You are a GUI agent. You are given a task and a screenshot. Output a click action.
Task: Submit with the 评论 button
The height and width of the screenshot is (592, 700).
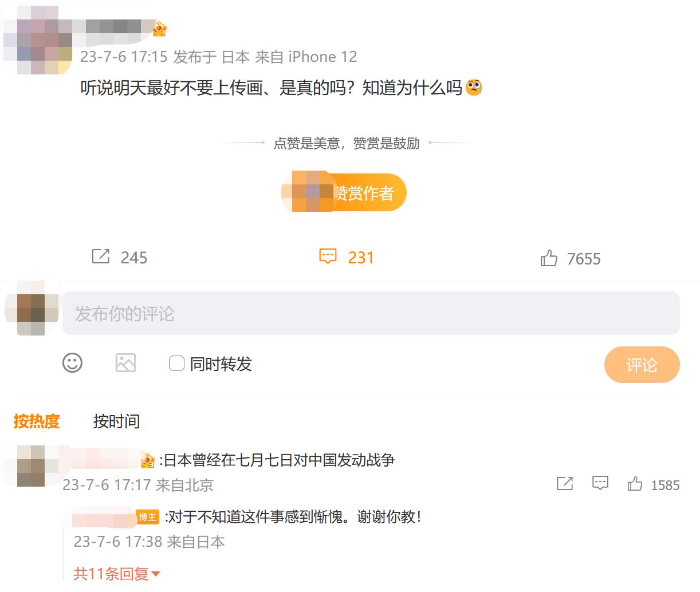click(x=642, y=365)
